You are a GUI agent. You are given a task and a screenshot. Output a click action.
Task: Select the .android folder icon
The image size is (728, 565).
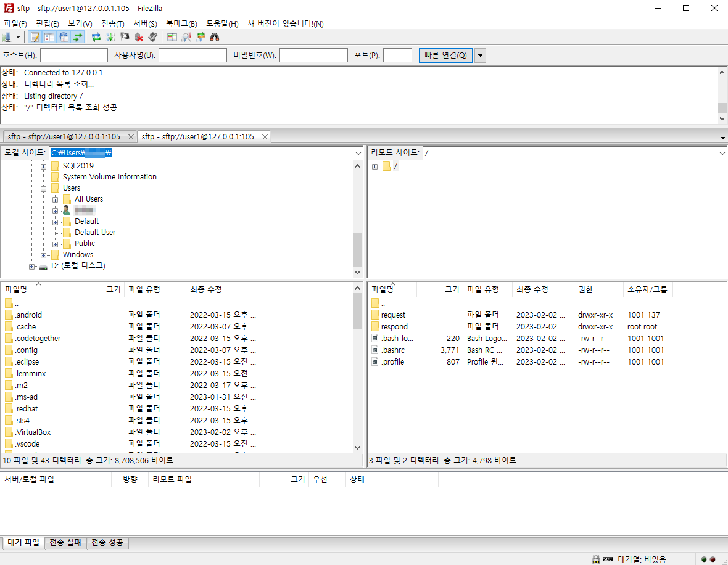9,315
